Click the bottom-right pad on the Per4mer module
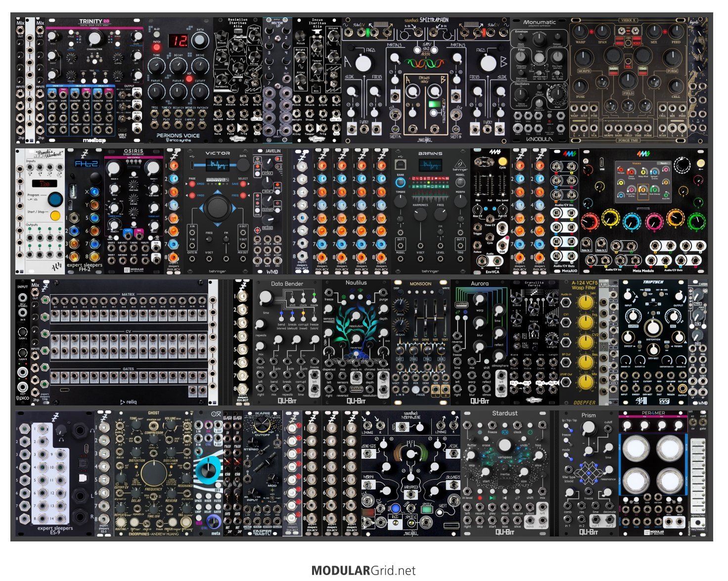Viewport: 728px width, 581px height. tap(671, 482)
